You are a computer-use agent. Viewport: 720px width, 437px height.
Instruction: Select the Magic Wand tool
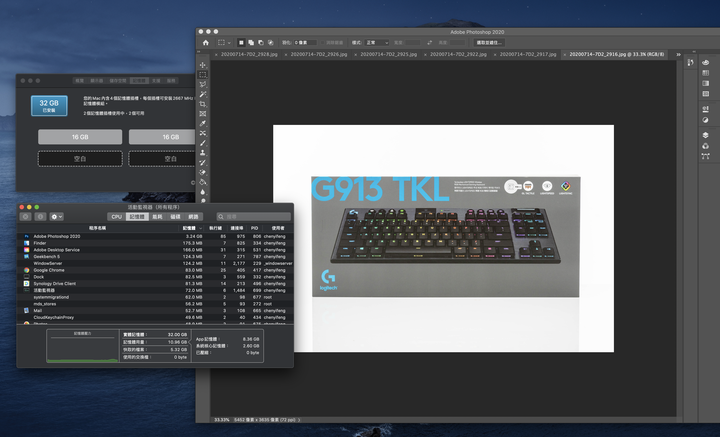202,94
